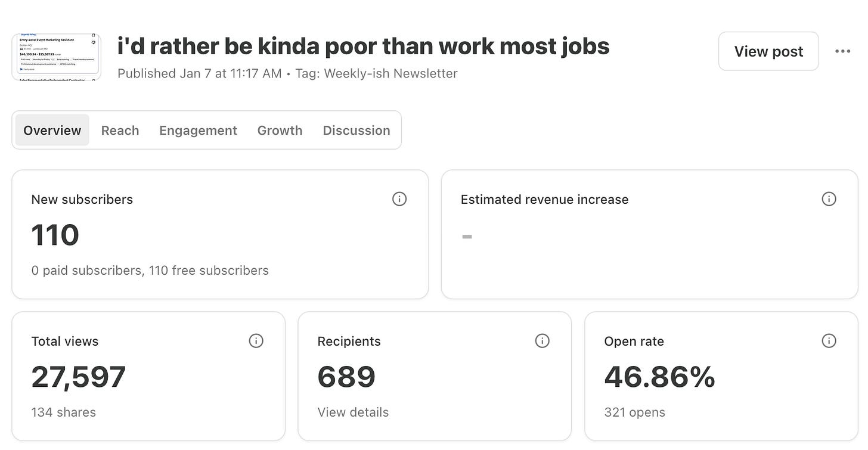Click the Estimated revenue increase info icon
868x450 pixels.
829,199
